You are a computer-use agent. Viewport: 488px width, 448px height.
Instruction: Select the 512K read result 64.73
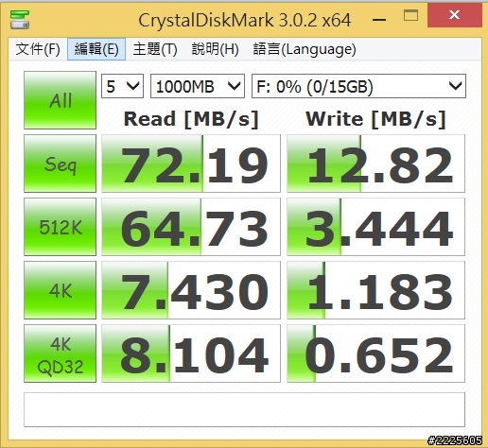click(x=191, y=227)
